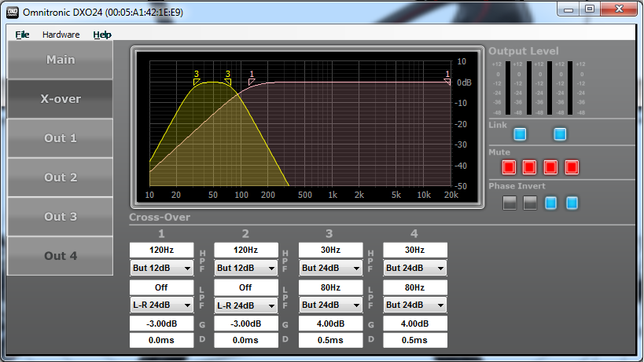The height and width of the screenshot is (362, 644).
Task: Open the Hardware menu
Action: coord(61,35)
